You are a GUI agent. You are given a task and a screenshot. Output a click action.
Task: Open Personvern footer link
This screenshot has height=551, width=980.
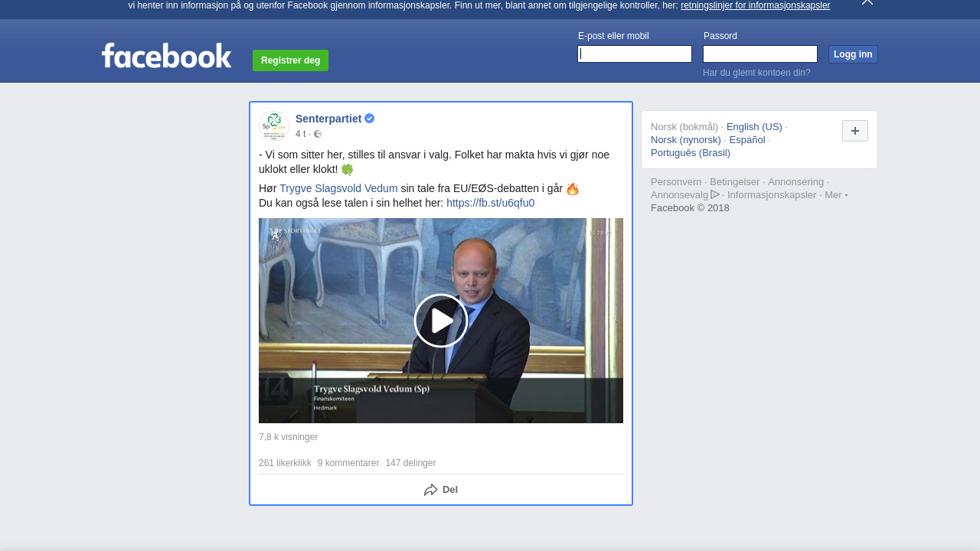676,182
